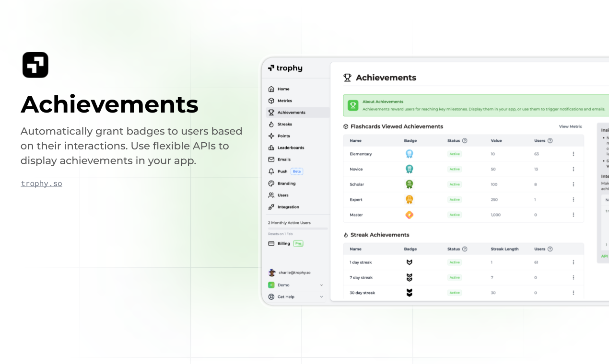This screenshot has width=609, height=364.
Task: Open three-dot menu for Master row
Action: 573,215
